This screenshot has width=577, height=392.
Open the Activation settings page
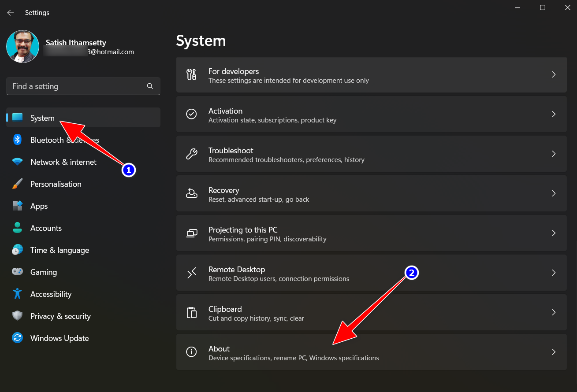click(372, 114)
